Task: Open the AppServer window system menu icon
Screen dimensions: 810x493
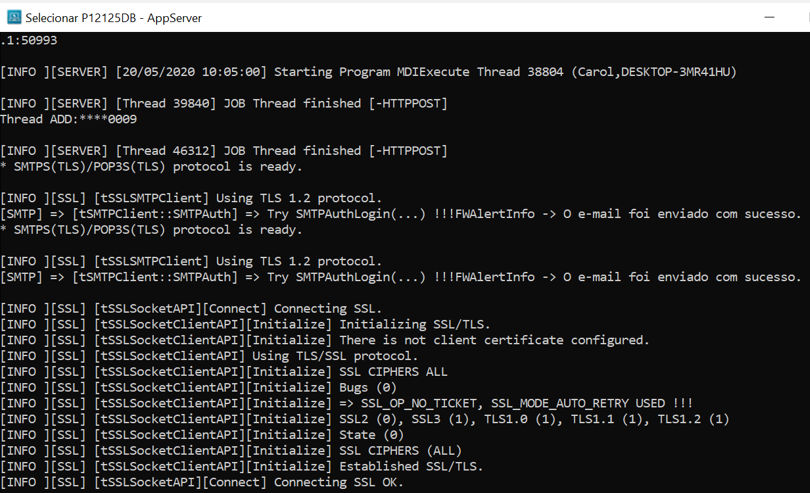Action: 14,17
